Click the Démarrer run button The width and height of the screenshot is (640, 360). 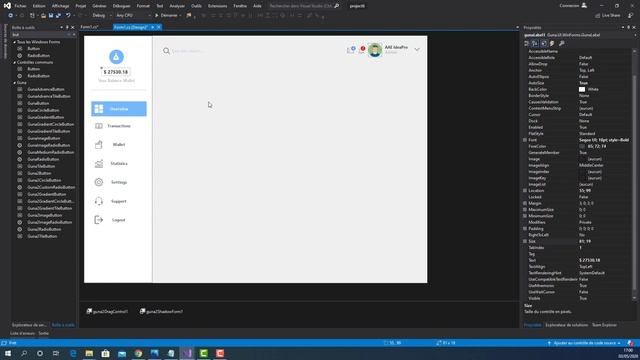pos(166,16)
